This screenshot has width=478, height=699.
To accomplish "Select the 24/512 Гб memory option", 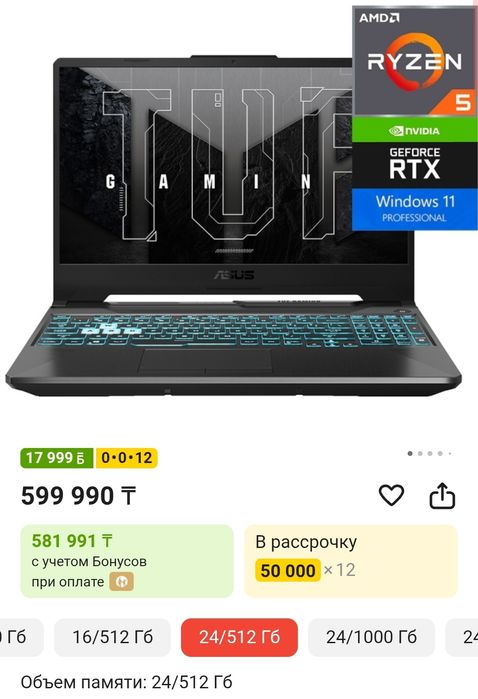I will coord(239,637).
